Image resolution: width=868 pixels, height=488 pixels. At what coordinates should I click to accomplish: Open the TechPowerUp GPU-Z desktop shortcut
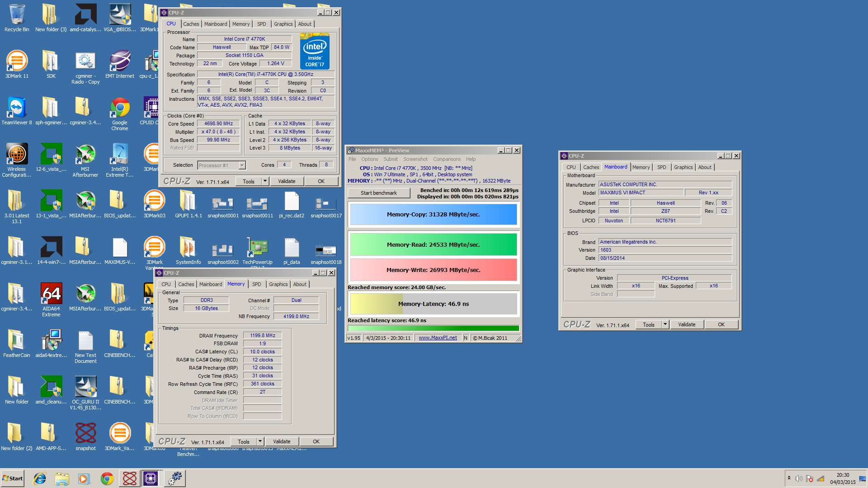tap(257, 251)
